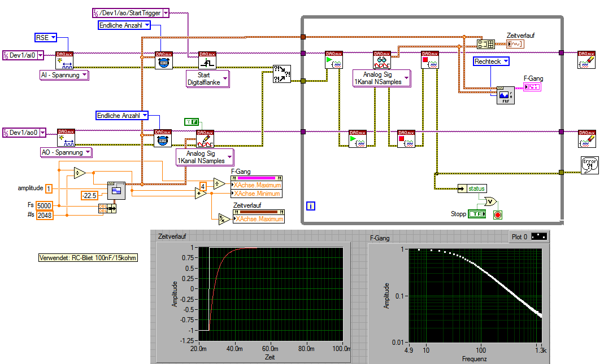
Task: Click the Plot 0 legend sample
Action: point(539,236)
